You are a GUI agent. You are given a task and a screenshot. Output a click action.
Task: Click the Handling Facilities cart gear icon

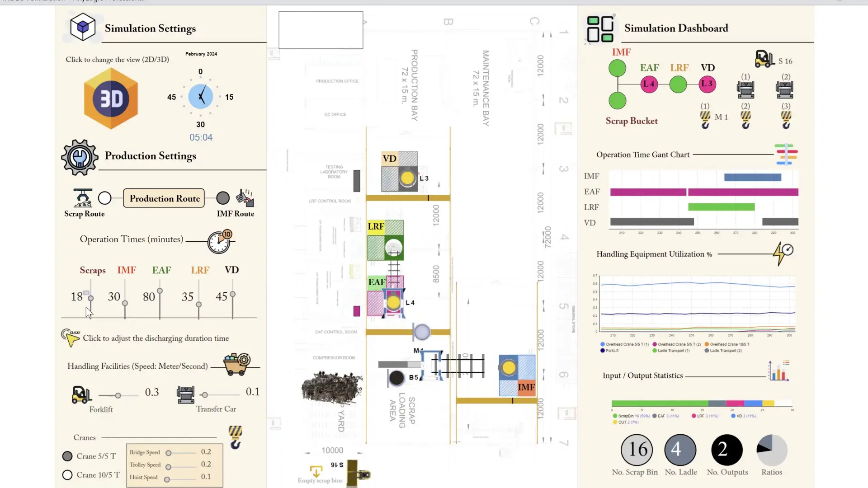pos(236,364)
